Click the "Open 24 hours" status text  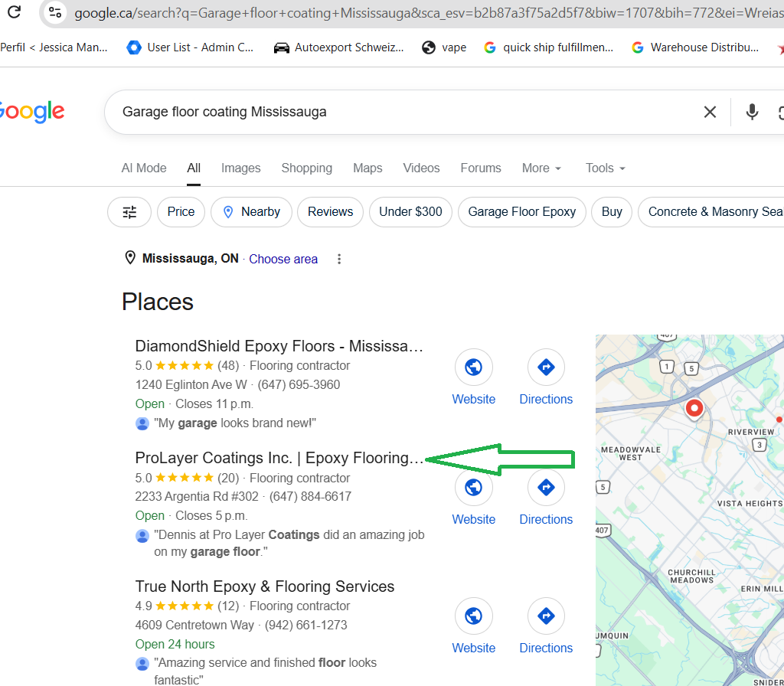click(175, 644)
